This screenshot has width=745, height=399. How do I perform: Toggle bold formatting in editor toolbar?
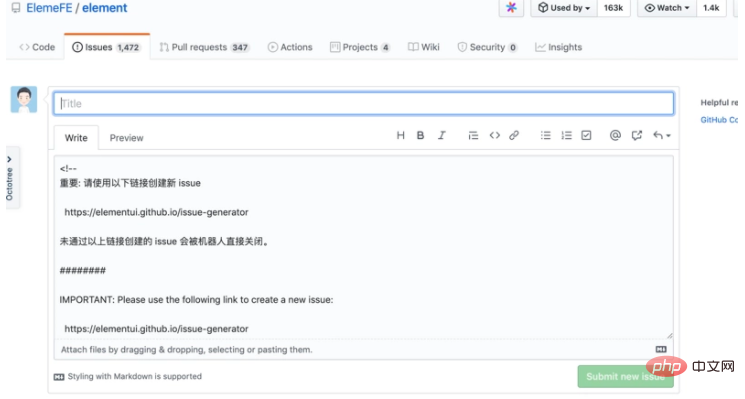click(x=420, y=135)
